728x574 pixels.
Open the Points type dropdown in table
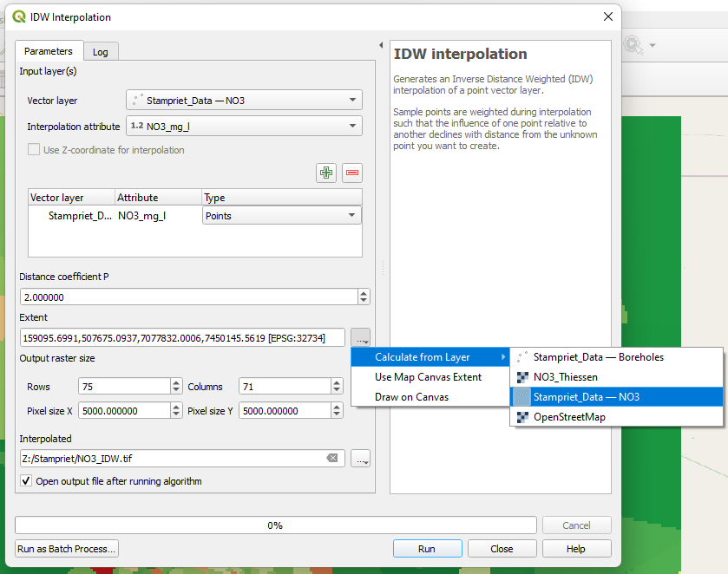click(x=281, y=216)
